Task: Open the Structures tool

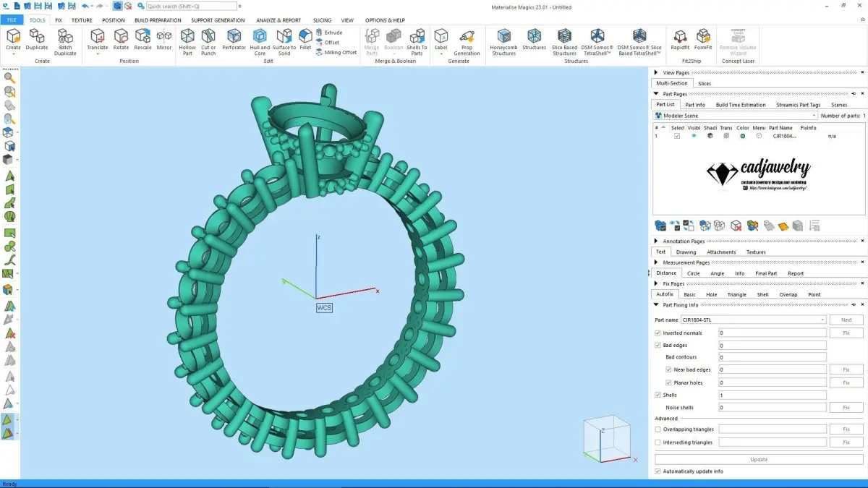Action: point(534,40)
